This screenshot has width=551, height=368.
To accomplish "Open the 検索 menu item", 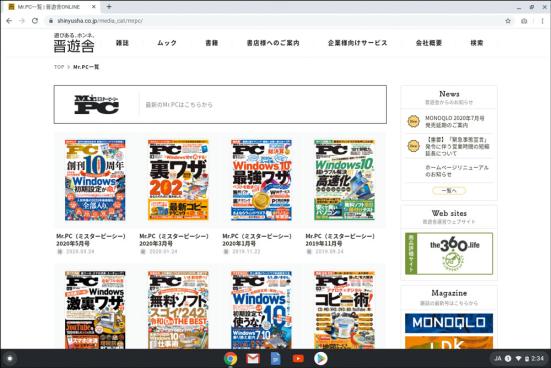I will (477, 43).
